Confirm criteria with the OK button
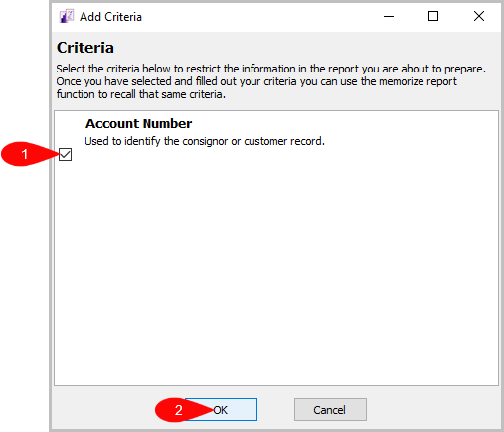 pos(221,410)
